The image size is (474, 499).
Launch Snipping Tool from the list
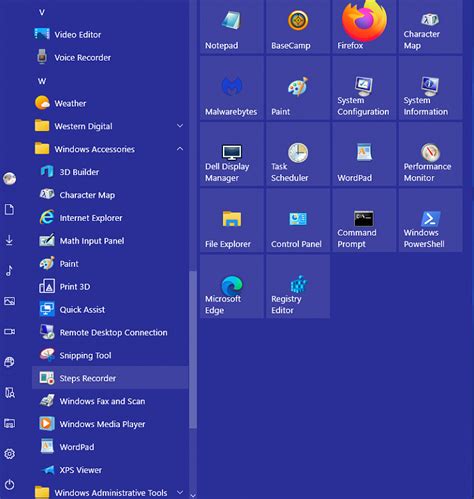[x=110, y=355]
